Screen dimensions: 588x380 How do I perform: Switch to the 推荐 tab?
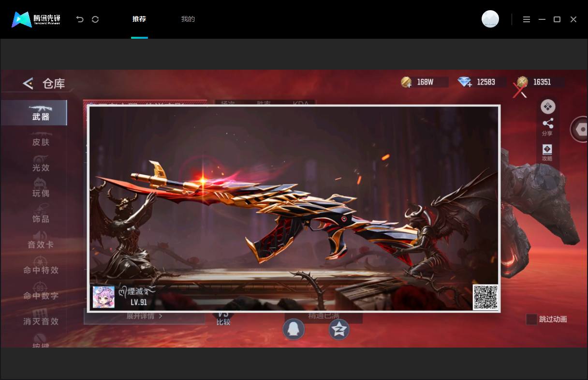(139, 19)
